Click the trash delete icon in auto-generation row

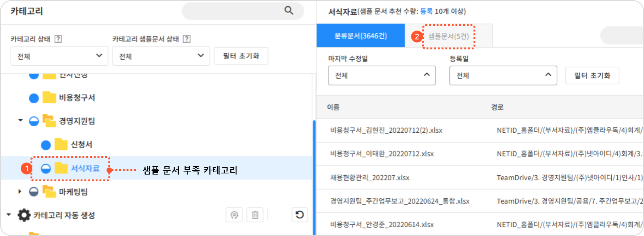click(255, 215)
